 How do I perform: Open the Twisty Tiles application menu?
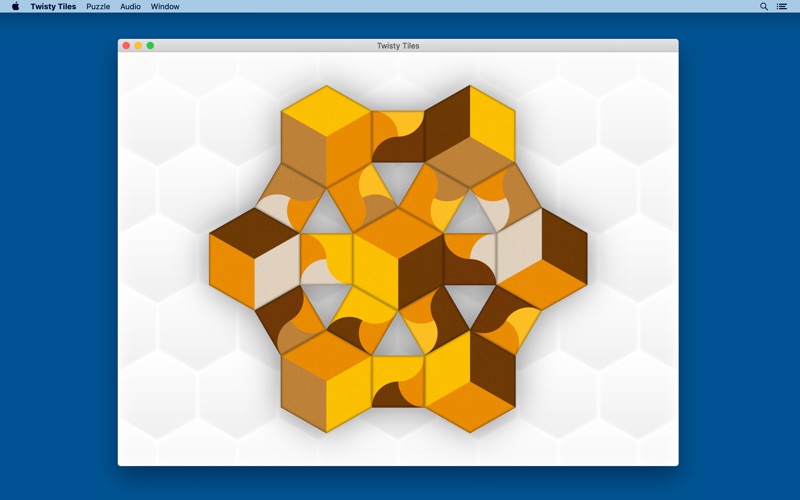pos(53,7)
